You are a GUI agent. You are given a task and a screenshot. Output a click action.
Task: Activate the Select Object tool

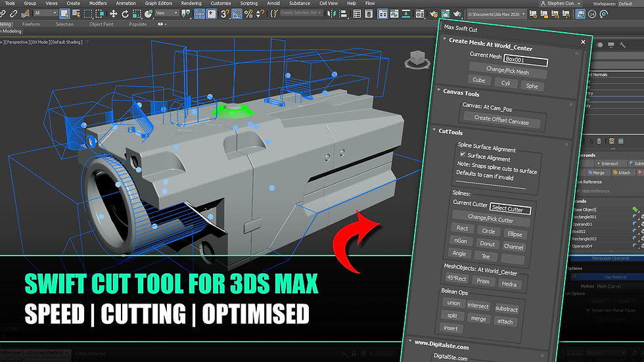tap(64, 14)
